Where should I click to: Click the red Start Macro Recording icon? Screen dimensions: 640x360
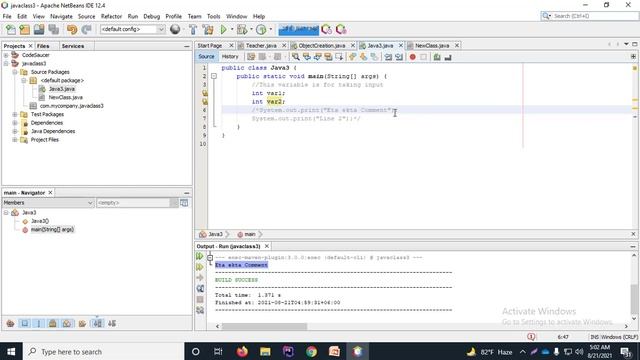pos(412,57)
